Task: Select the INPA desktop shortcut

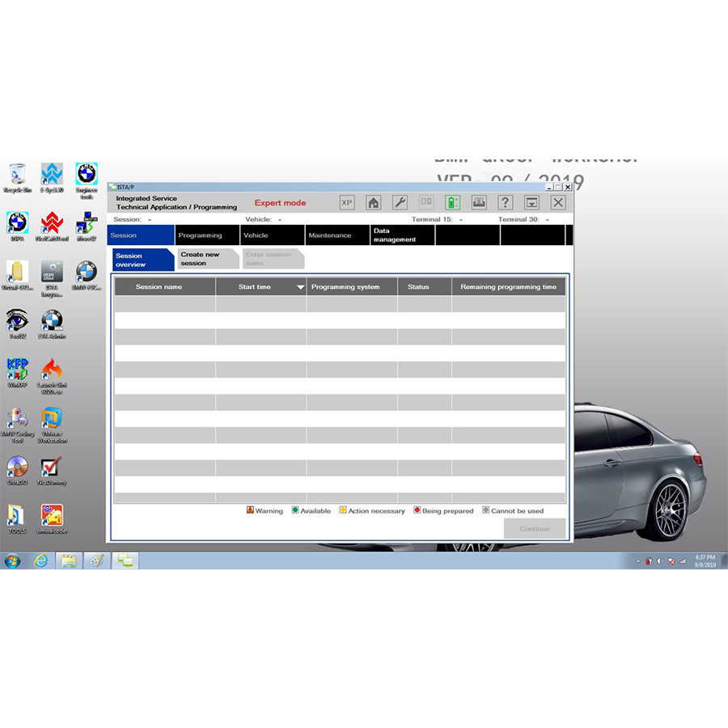Action: pos(17,224)
